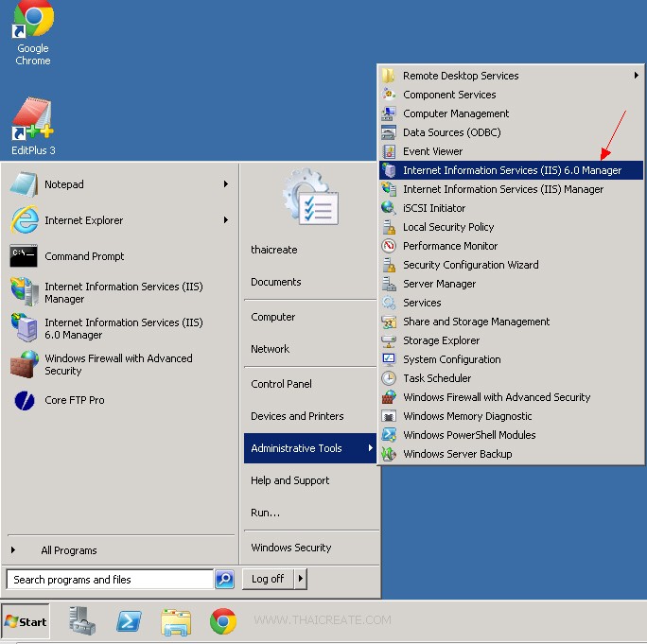The image size is (647, 644).
Task: Select Share and Storage Management
Action: coord(511,322)
